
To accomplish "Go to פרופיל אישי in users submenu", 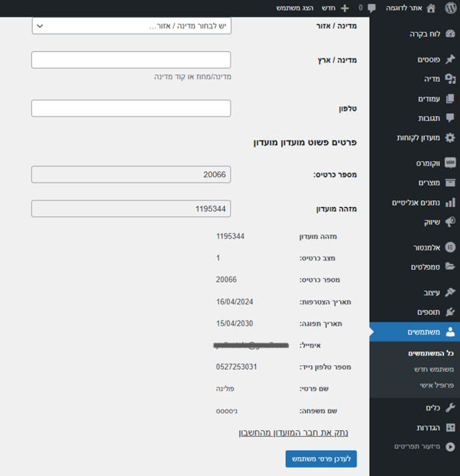I will (436, 385).
